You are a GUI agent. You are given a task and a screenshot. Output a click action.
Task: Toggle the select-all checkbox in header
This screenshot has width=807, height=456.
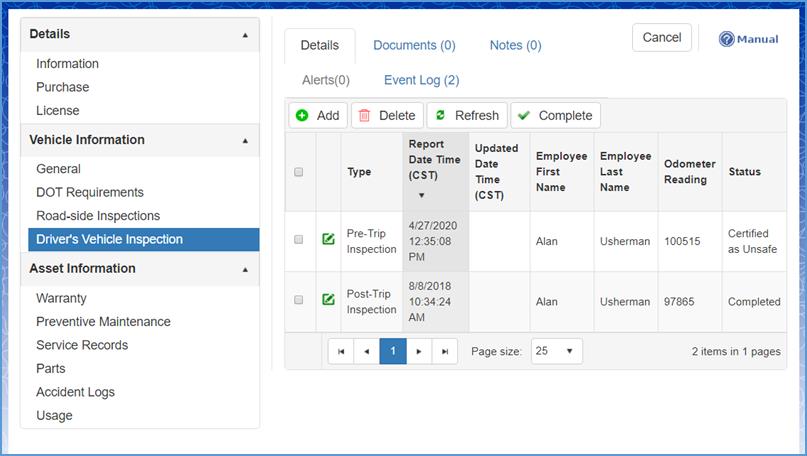point(299,172)
